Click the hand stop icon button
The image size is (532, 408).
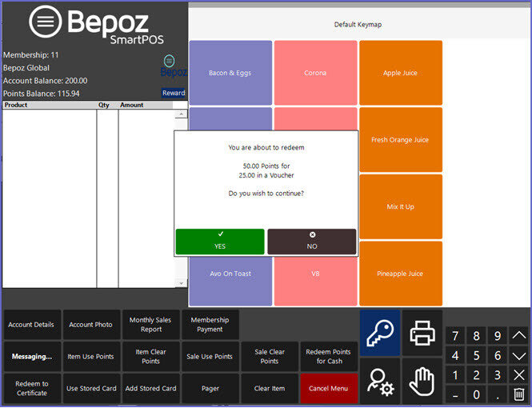[x=422, y=380]
